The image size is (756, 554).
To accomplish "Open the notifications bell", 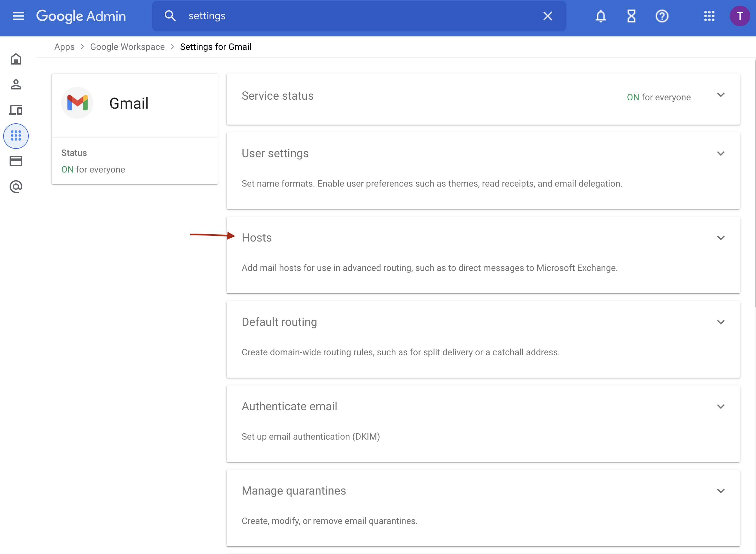I will [601, 16].
